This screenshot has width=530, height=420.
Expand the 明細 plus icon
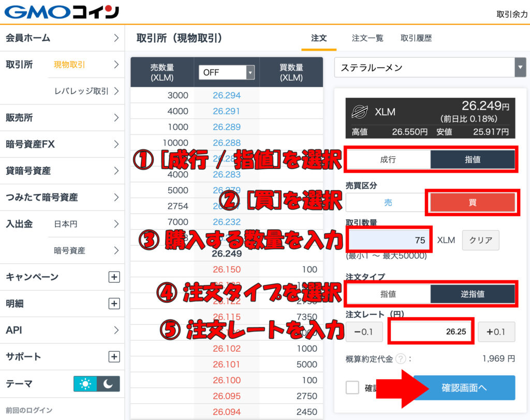point(114,304)
